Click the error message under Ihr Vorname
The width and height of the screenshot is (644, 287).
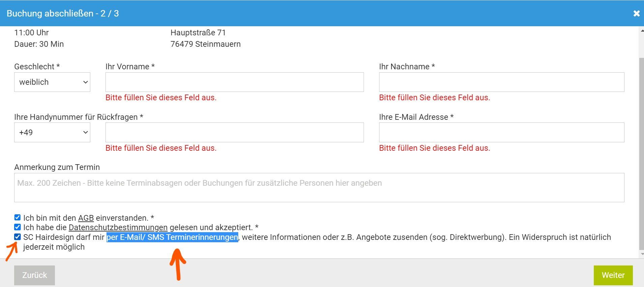(x=161, y=98)
